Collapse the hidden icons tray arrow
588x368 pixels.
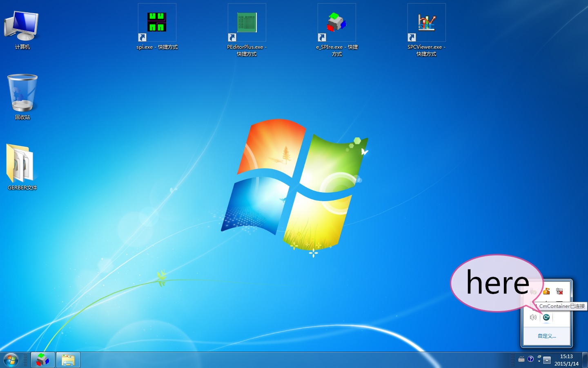tap(547, 360)
